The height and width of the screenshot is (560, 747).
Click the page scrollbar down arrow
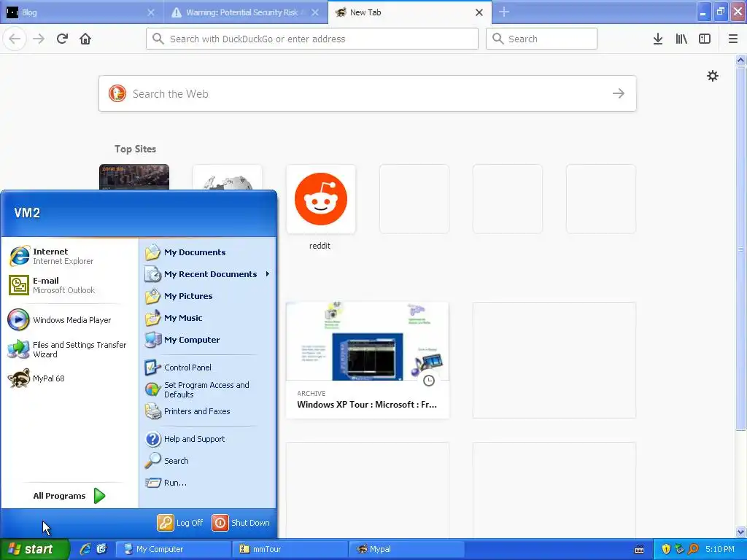point(741,532)
